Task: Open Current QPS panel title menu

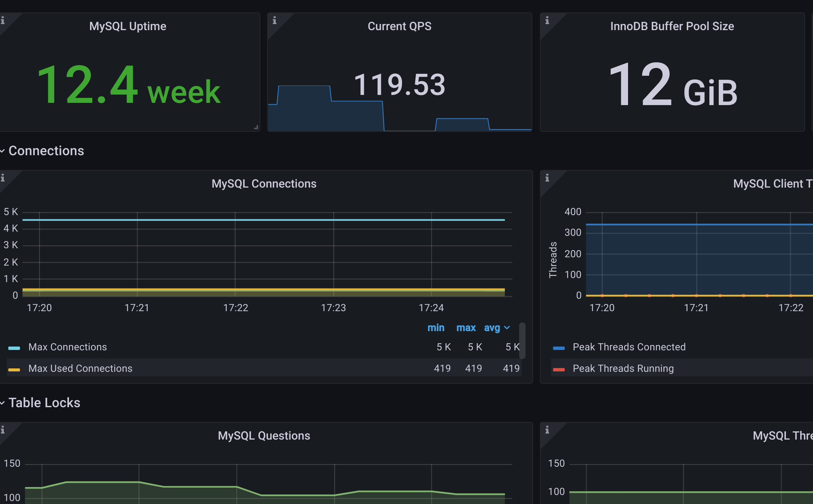Action: pyautogui.click(x=399, y=26)
